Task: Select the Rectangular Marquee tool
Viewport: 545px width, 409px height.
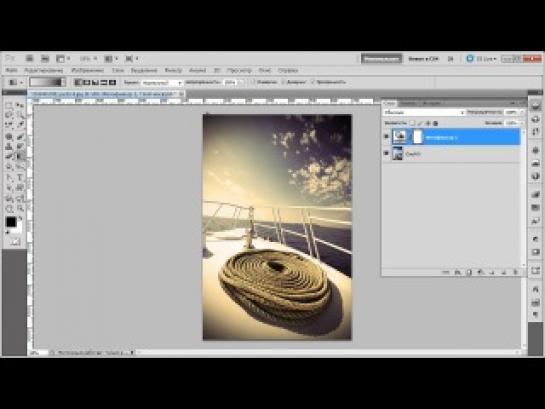Action: coord(9,105)
